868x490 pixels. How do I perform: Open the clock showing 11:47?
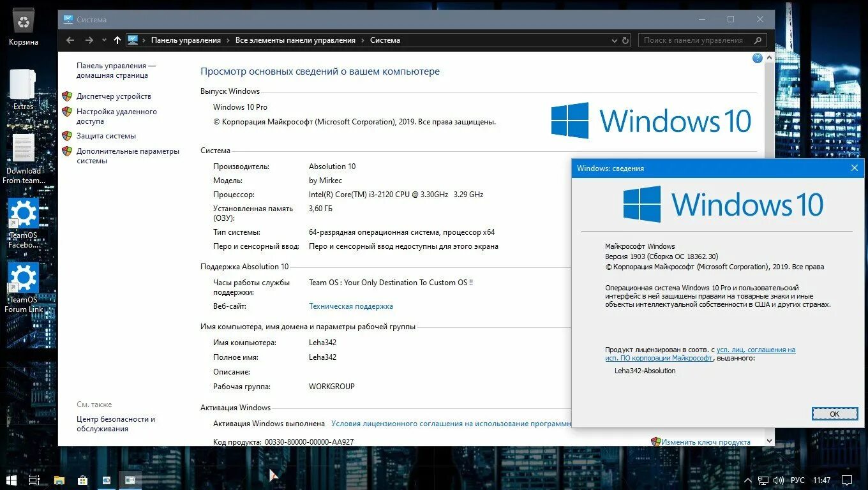pyautogui.click(x=822, y=480)
